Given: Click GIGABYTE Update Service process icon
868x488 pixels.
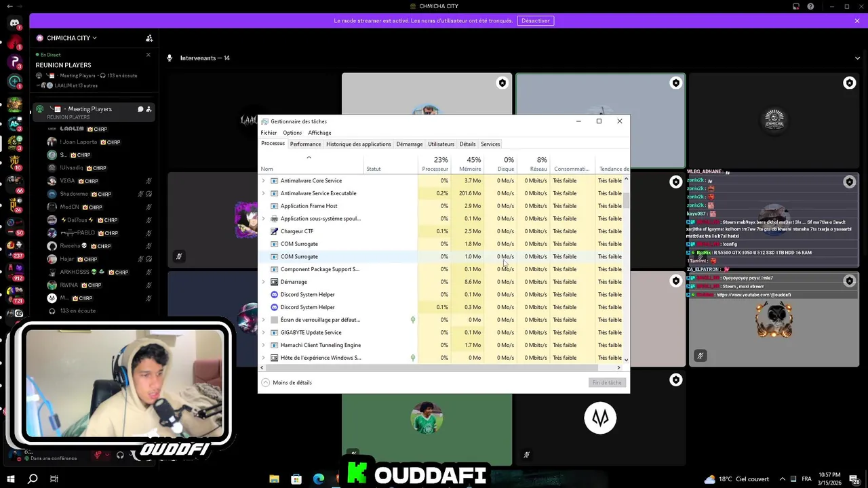Looking at the screenshot, I should pyautogui.click(x=274, y=332).
